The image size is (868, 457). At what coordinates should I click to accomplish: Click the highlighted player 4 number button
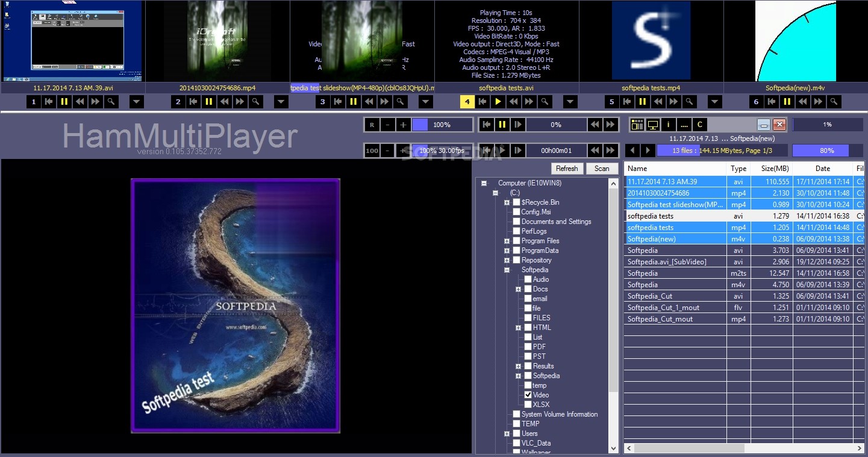(467, 102)
